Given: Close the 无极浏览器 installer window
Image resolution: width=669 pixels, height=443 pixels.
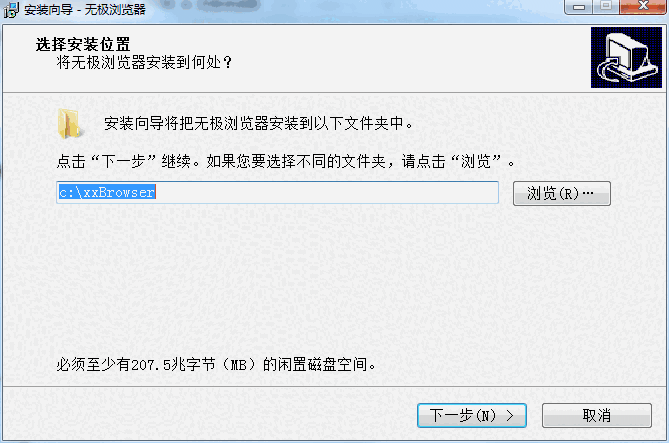Looking at the screenshot, I should [x=643, y=6].
